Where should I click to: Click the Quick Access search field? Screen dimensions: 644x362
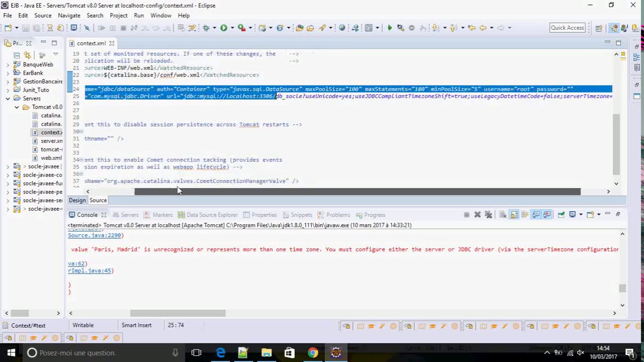(x=568, y=28)
